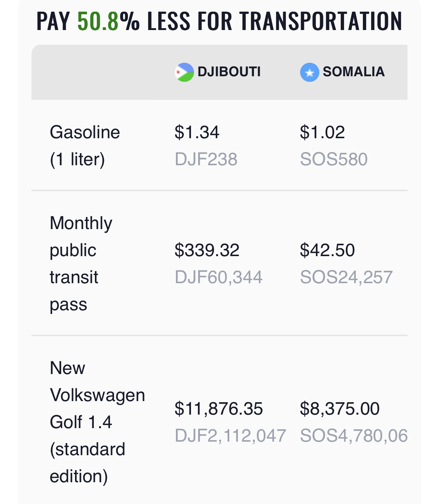
Task: Click the Djibouti flag icon
Action: (184, 72)
